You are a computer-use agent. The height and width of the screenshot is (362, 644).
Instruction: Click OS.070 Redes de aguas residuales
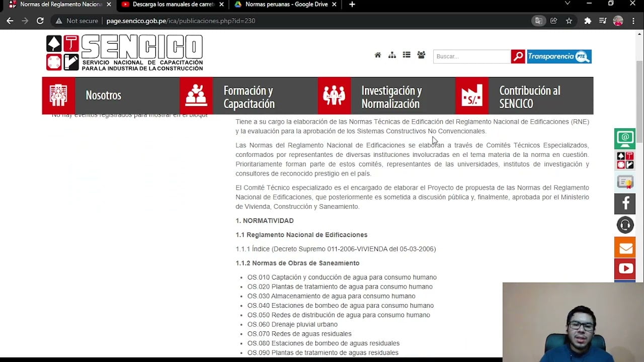tap(299, 334)
